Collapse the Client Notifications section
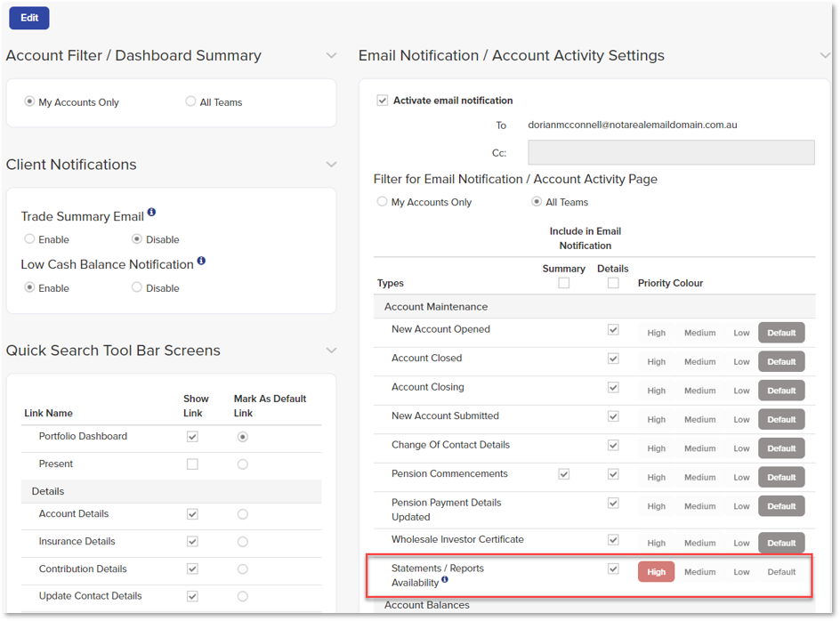 click(x=331, y=164)
